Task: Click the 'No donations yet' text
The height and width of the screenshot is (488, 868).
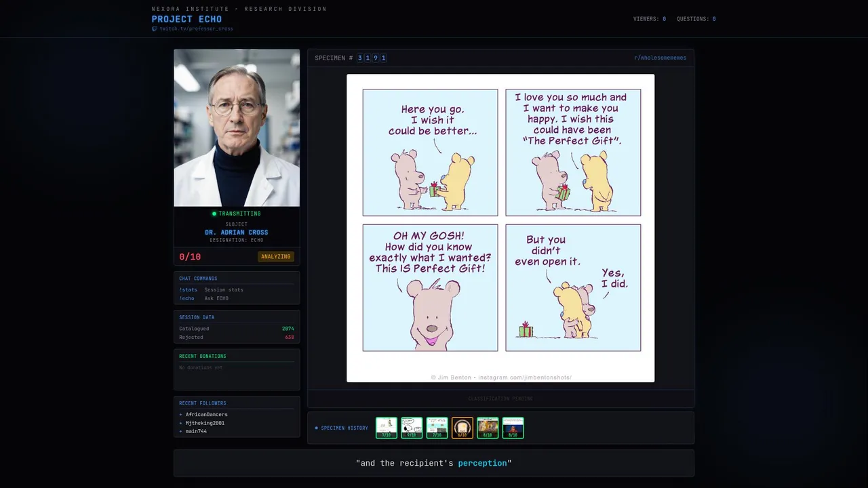Action: [x=201, y=367]
